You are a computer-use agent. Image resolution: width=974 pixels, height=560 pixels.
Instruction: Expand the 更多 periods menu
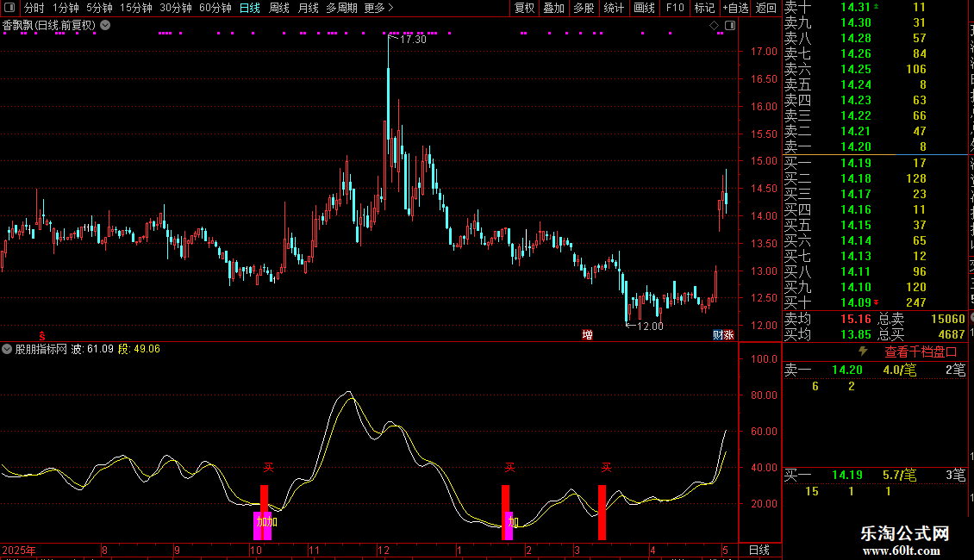coord(378,8)
